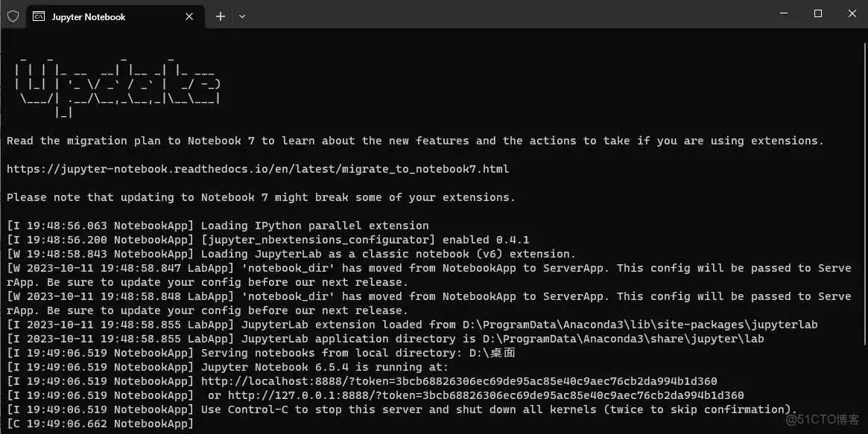This screenshot has width=868, height=434.
Task: Click the shield icon in title bar
Action: (13, 16)
